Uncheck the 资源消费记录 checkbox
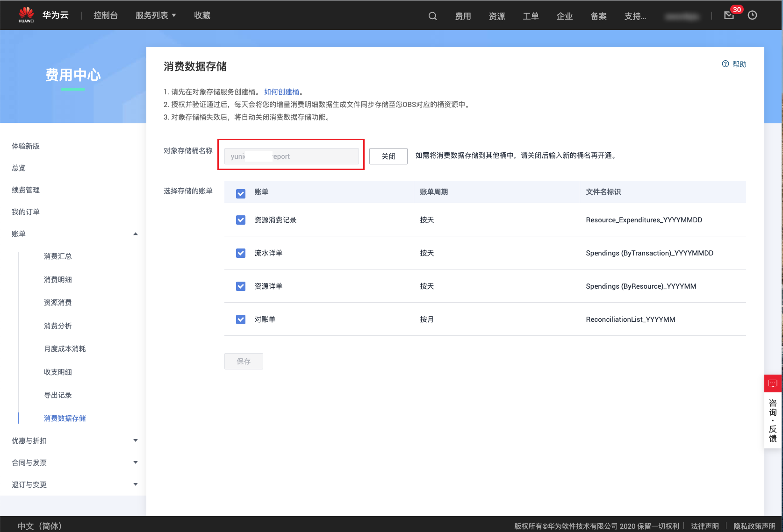The image size is (783, 532). [241, 220]
